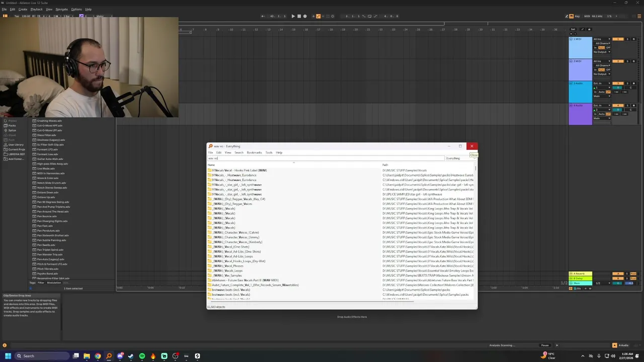
Task: Click the Ableton arrangement record button
Action: click(305, 16)
